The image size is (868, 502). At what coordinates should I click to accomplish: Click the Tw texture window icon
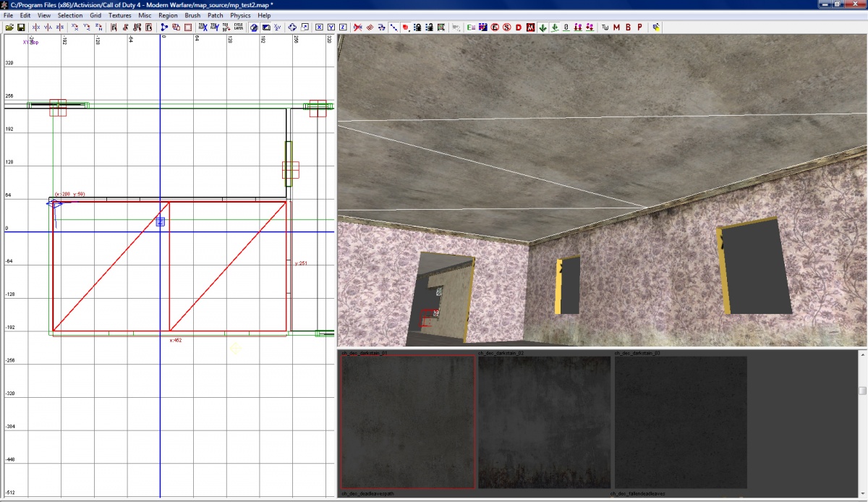pyautogui.click(x=605, y=27)
